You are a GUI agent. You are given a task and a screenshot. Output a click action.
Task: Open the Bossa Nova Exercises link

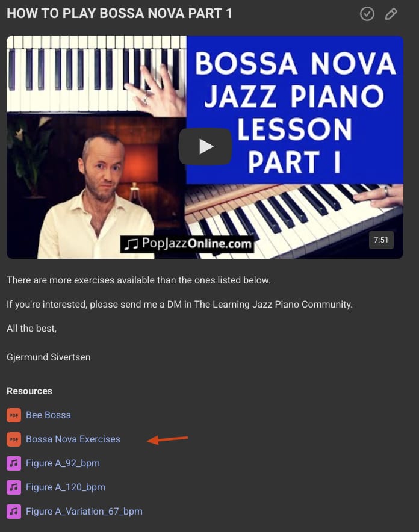pyautogui.click(x=73, y=439)
